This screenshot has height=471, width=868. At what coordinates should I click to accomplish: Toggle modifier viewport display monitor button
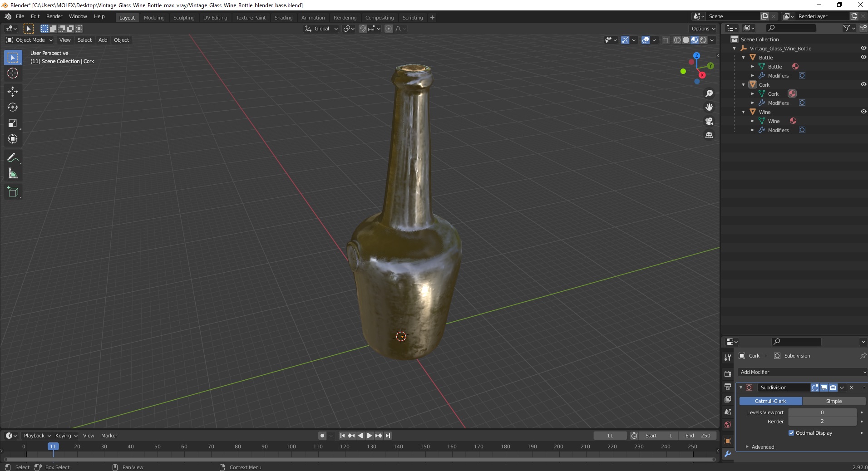click(x=824, y=388)
